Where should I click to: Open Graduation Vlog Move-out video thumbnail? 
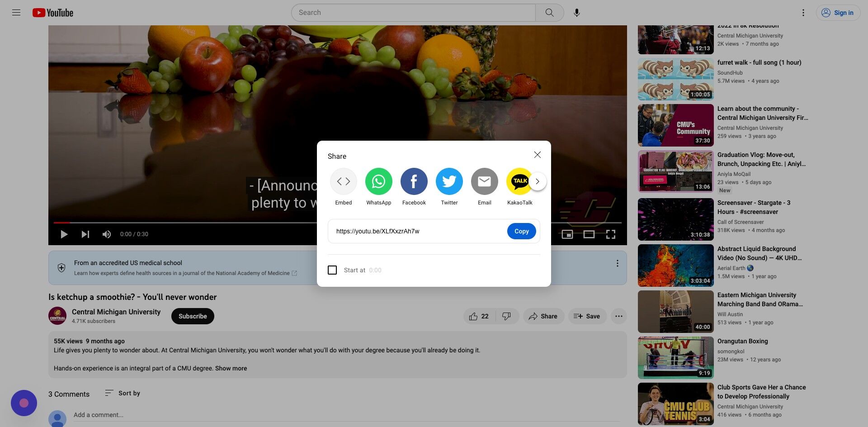[676, 171]
